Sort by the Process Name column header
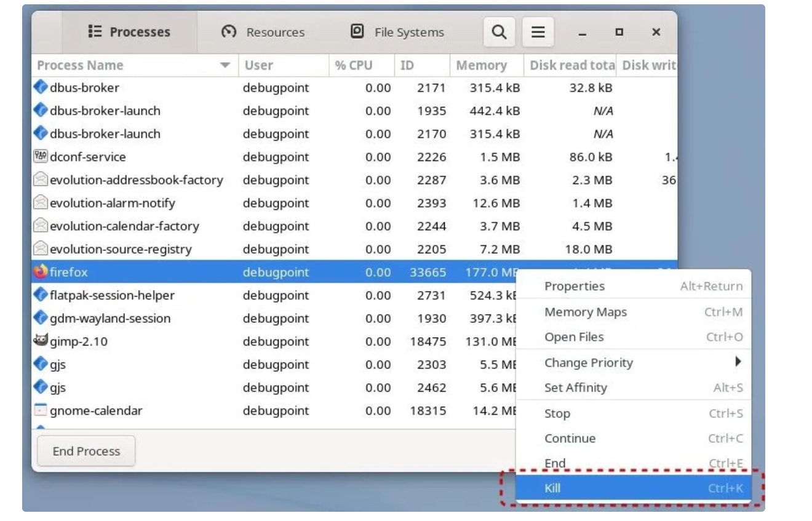Screen dimensions: 812x521 click(x=135, y=65)
